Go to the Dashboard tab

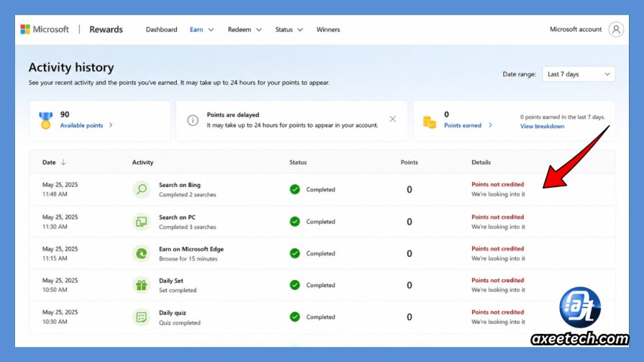pyautogui.click(x=162, y=30)
